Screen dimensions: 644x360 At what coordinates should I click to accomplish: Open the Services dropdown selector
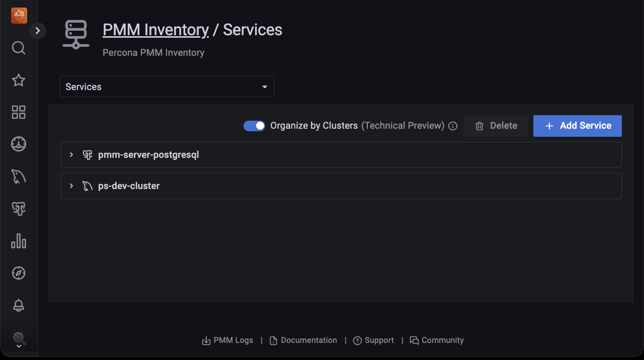coord(167,86)
